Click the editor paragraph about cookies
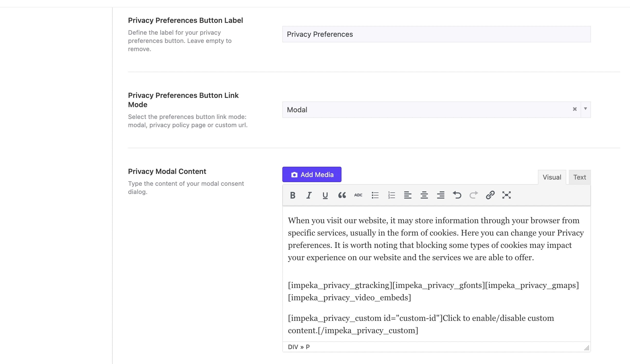This screenshot has width=630, height=364. click(436, 239)
